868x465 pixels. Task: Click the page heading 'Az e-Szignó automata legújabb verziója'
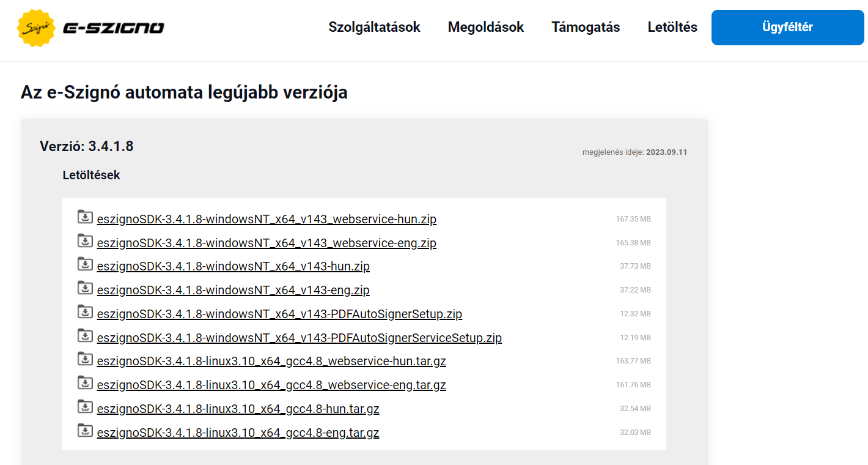click(x=184, y=92)
